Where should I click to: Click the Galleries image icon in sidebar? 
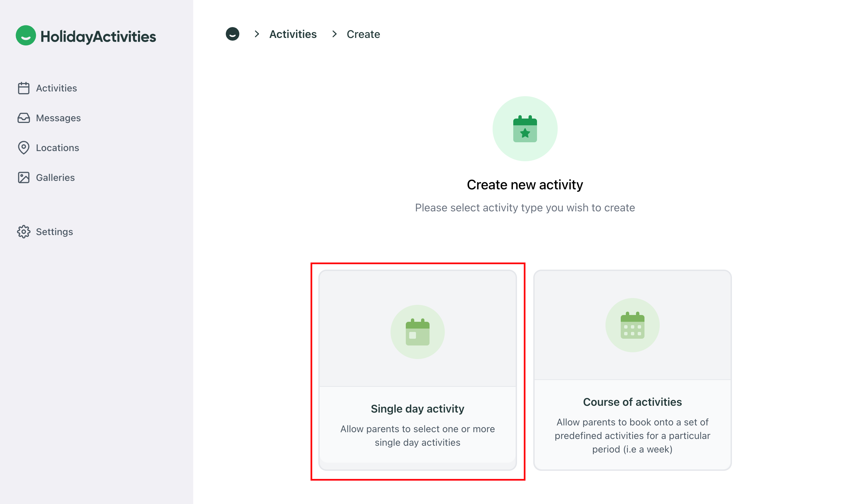[23, 177]
